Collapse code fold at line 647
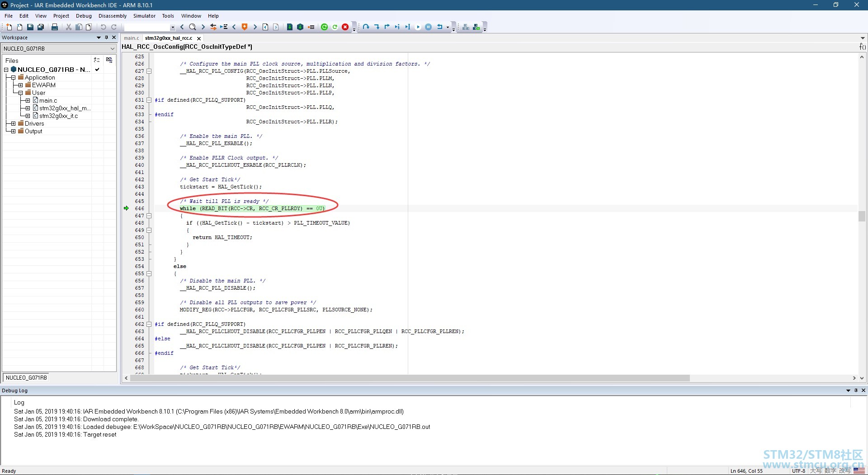The image size is (868, 475). (x=149, y=216)
